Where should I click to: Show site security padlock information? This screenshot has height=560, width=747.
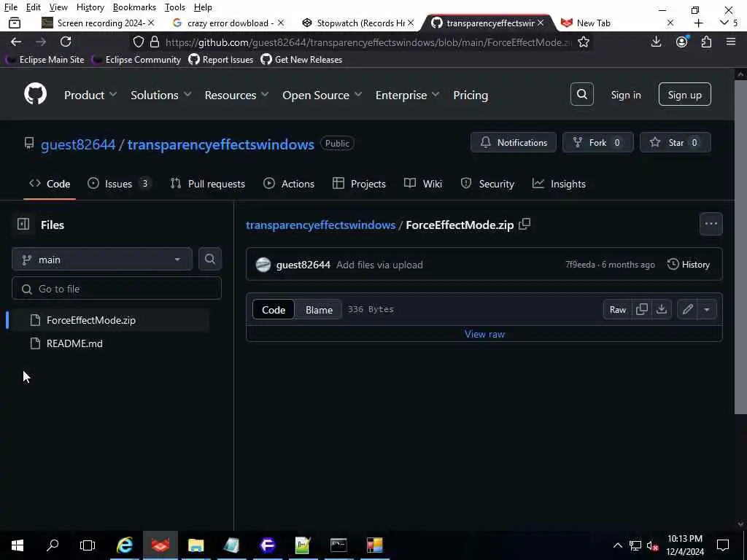[155, 42]
